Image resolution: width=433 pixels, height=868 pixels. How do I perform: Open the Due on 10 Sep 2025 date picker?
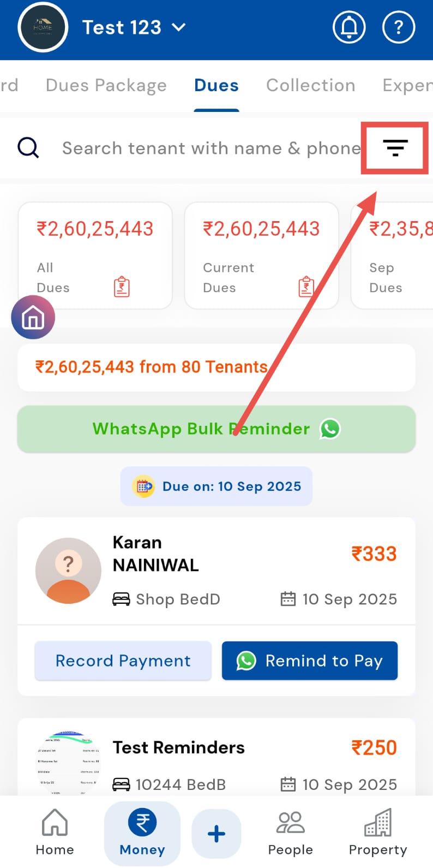tap(216, 486)
